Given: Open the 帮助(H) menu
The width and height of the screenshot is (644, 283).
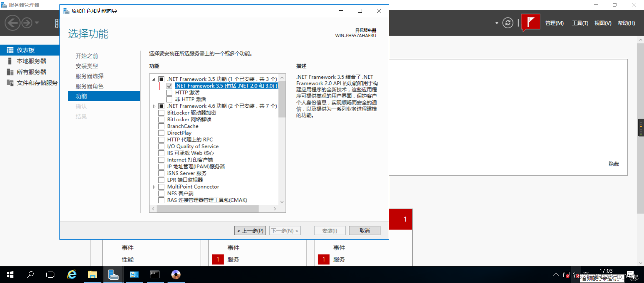Looking at the screenshot, I should coord(626,23).
